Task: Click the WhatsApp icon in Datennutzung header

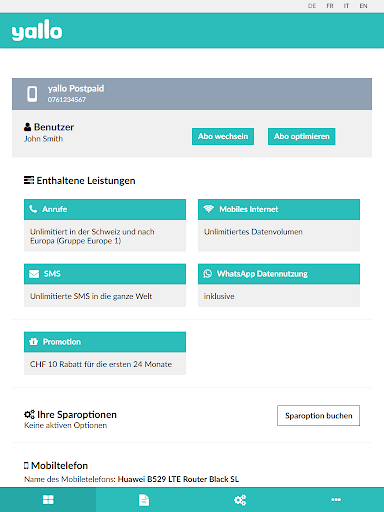Action: pyautogui.click(x=208, y=274)
